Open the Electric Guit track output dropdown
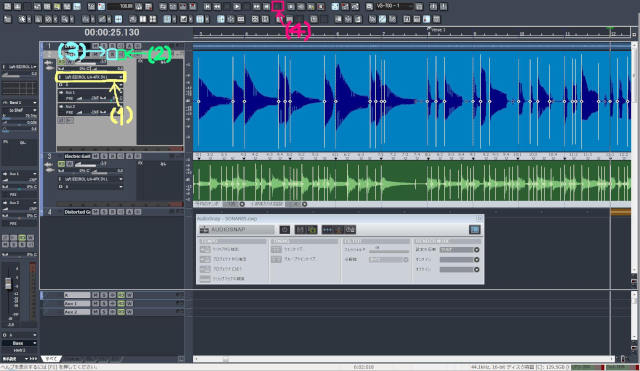This screenshot has width=640, height=371. coord(91,187)
